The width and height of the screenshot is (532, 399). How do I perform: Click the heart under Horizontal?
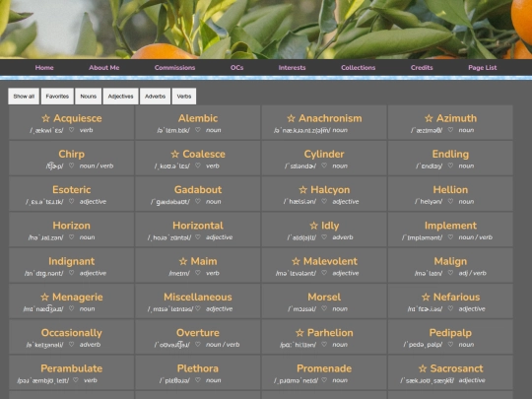coord(198,236)
